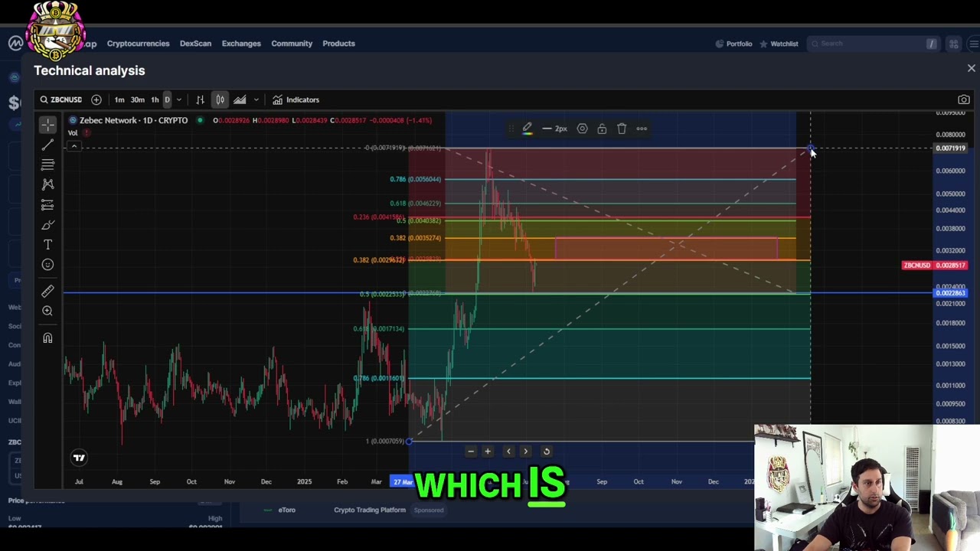Open the Crypto Trading Platform link

370,510
